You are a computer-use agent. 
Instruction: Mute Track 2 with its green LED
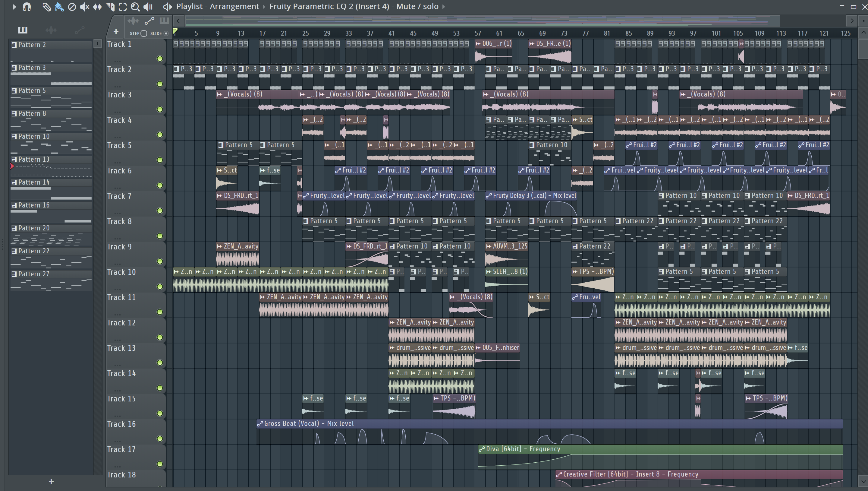(x=160, y=84)
